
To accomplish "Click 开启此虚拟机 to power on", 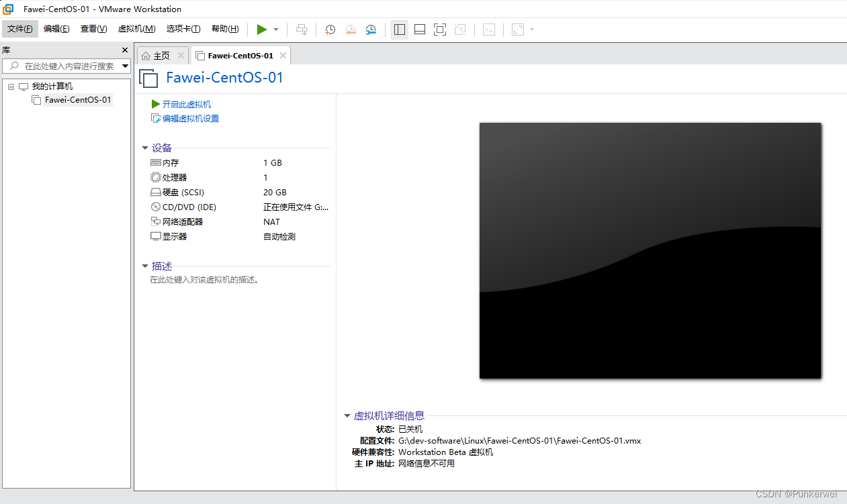I will (187, 104).
